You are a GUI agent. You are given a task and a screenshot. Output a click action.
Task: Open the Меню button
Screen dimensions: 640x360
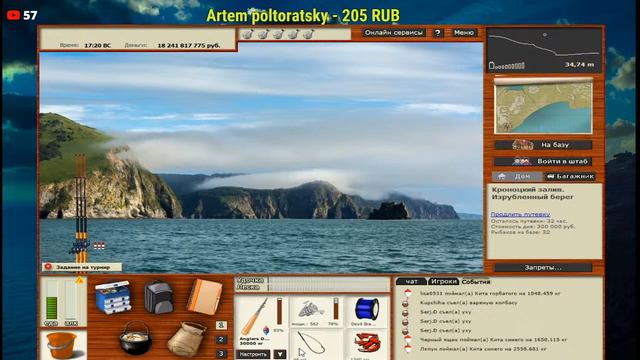464,33
